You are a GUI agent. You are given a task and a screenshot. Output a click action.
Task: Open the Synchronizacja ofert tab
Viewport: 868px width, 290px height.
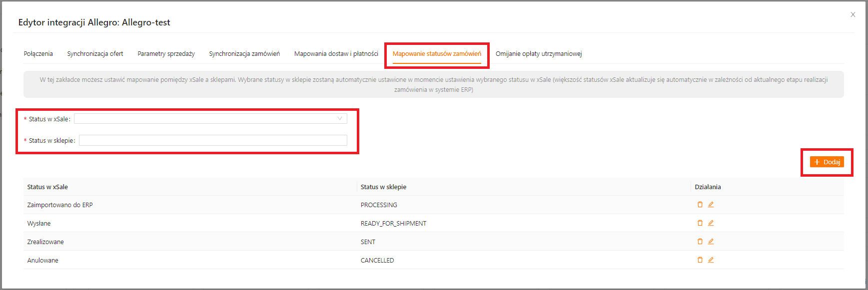tap(95, 54)
